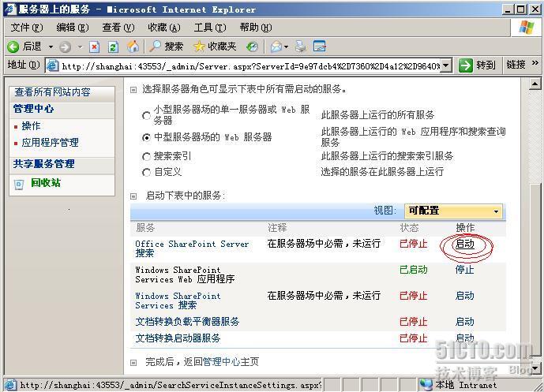Select the 自定义 radio button

pyautogui.click(x=146, y=172)
